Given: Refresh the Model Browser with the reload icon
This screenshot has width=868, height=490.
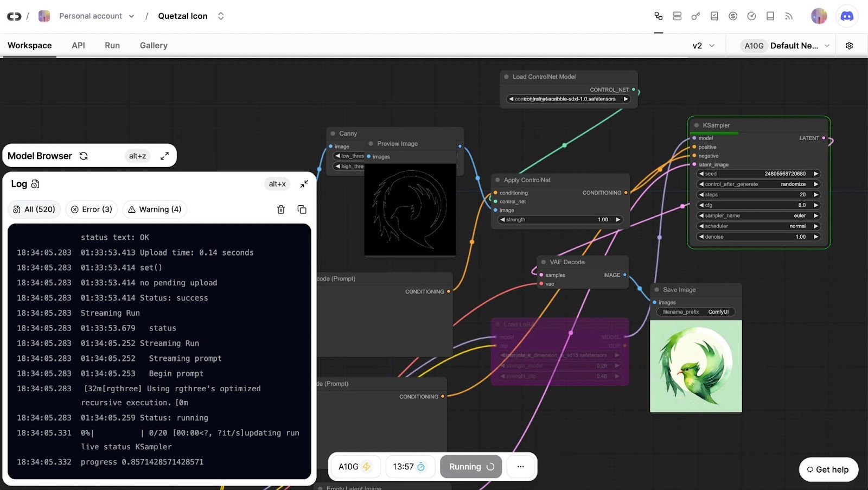Looking at the screenshot, I should click(84, 156).
